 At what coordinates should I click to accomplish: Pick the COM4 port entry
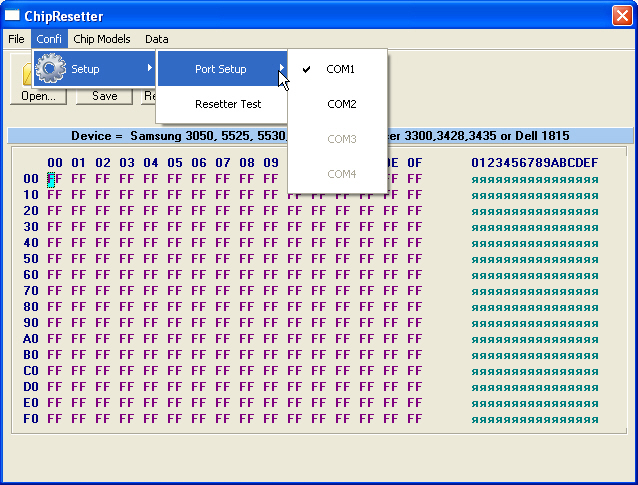341,174
